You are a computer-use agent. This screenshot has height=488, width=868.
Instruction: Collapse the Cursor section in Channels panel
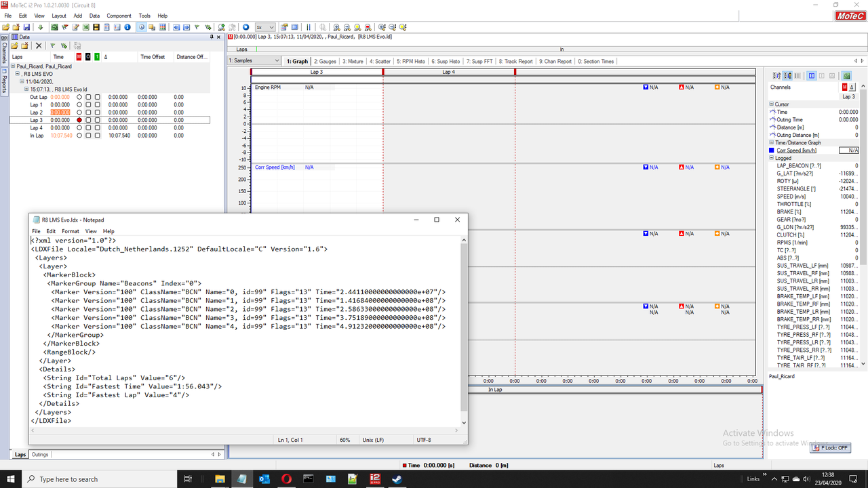point(771,104)
